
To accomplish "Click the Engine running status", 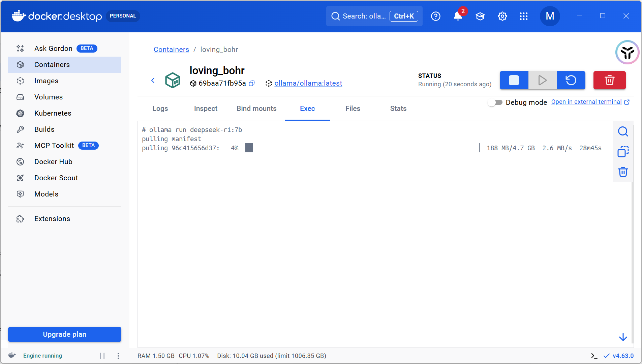I will pos(42,356).
